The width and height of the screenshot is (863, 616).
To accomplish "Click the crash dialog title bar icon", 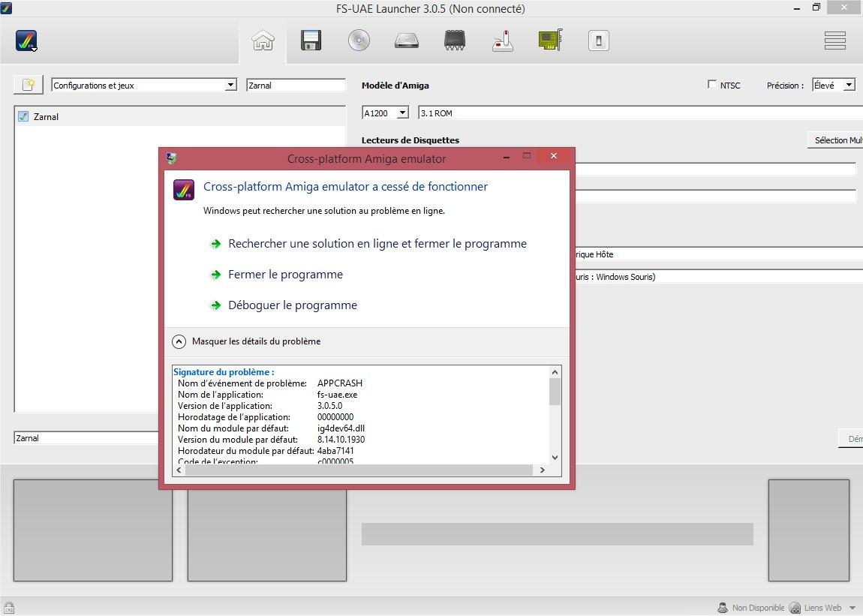I will (171, 158).
